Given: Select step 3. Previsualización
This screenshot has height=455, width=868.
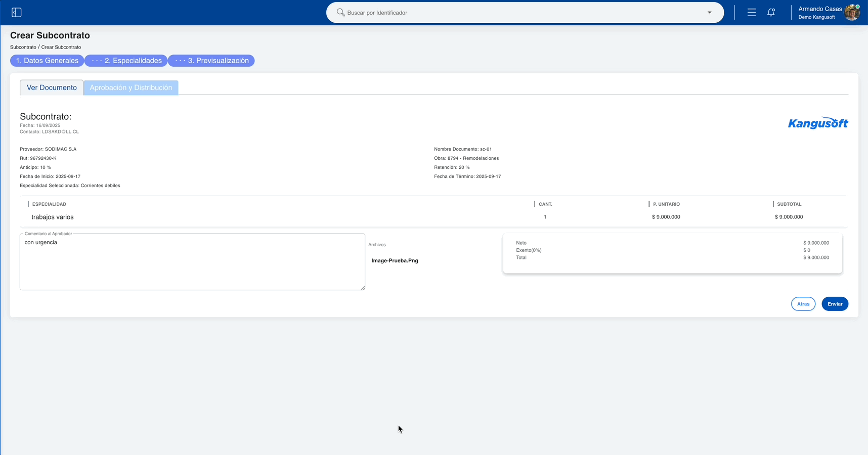Looking at the screenshot, I should tap(211, 61).
